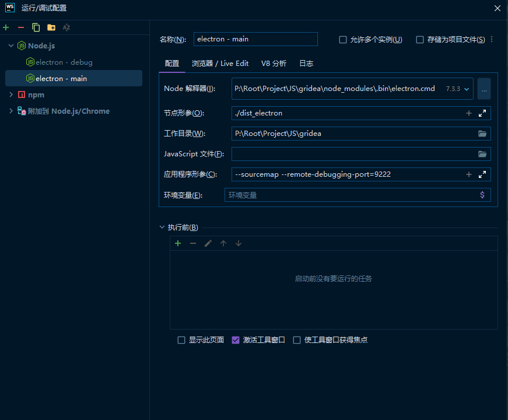Open the environment variables editor dollar icon
Screen dimensions: 508x420
point(482,195)
